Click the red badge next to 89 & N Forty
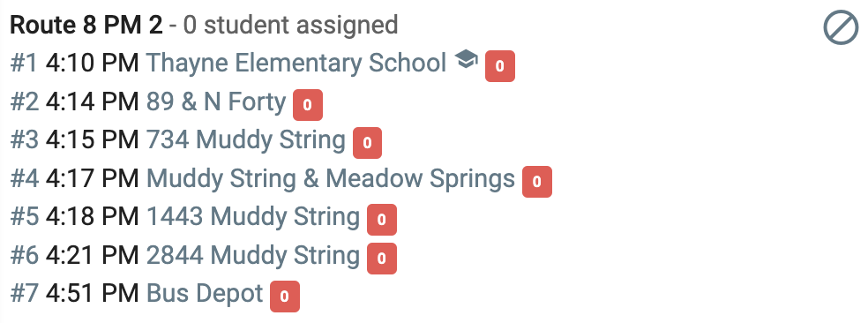Viewport: 868px width, 323px height. point(308,105)
